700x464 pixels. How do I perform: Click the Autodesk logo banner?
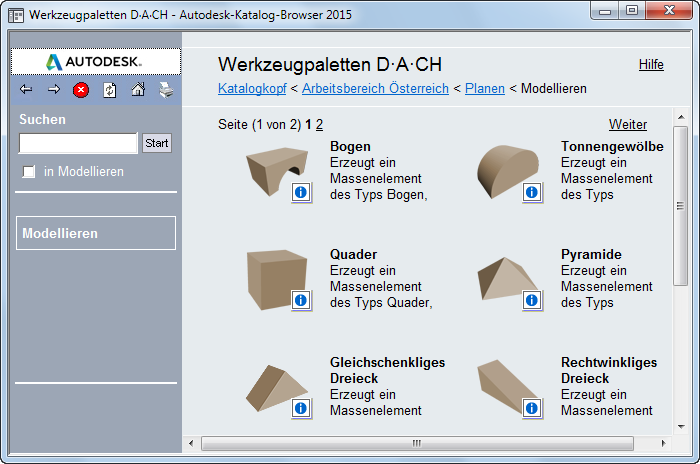(96, 62)
